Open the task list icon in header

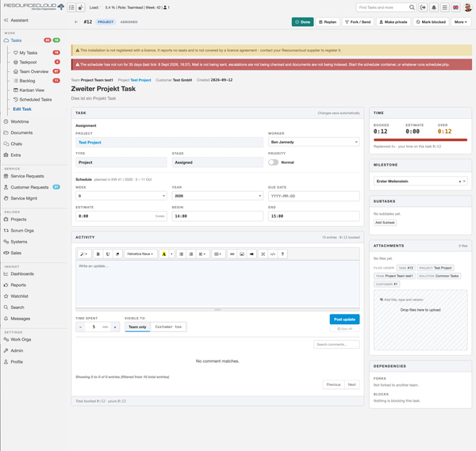tap(71, 8)
